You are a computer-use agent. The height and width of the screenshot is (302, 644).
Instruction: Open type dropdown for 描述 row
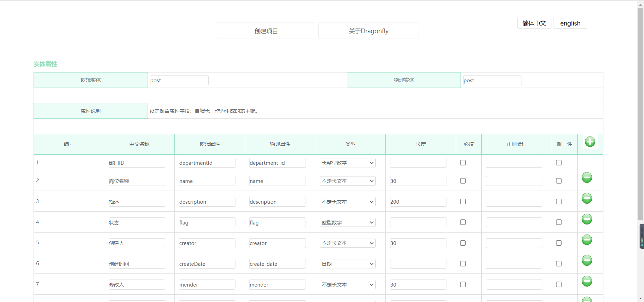[347, 202]
